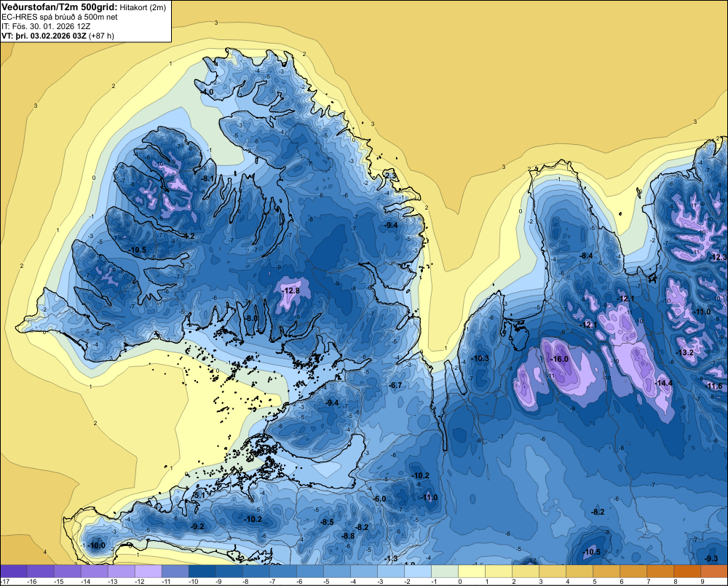
Task: Click the 'EC-HRES spá brúuð á 500m net' line
Action: [60, 17]
